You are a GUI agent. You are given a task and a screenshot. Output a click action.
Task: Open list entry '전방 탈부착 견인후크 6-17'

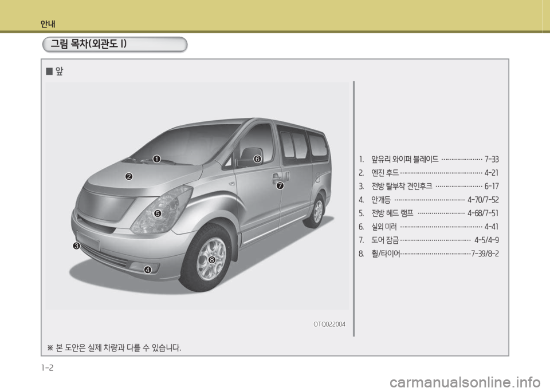click(x=429, y=186)
